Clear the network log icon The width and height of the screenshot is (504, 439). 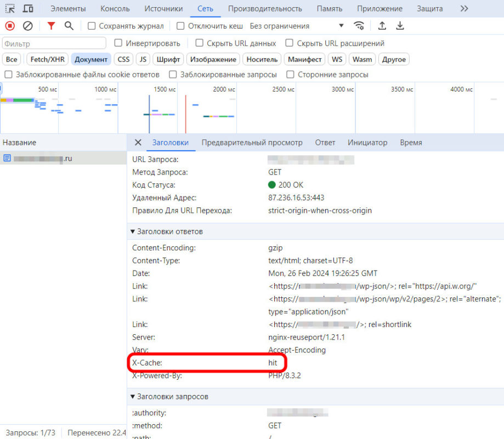(x=27, y=26)
